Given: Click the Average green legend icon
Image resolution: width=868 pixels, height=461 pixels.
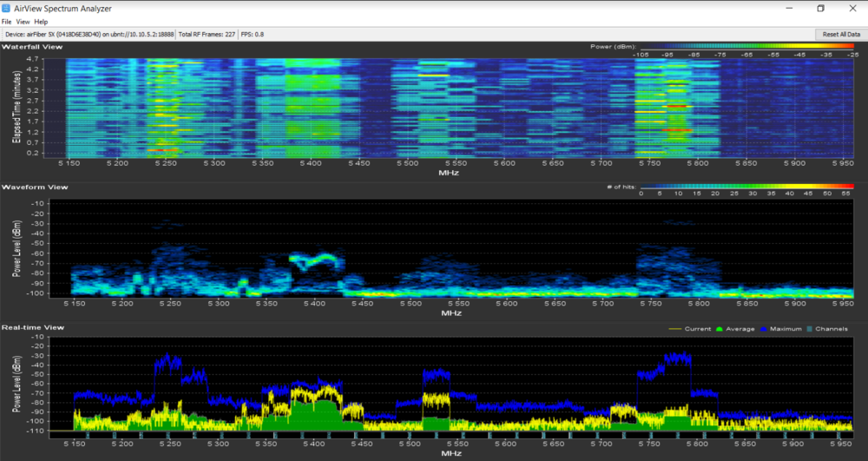Looking at the screenshot, I should 720,329.
